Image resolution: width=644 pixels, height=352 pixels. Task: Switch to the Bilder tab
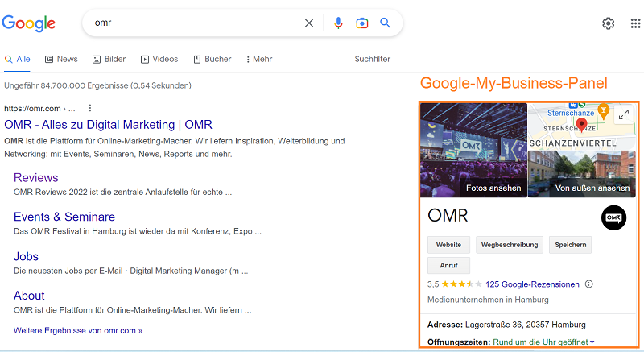pyautogui.click(x=109, y=59)
